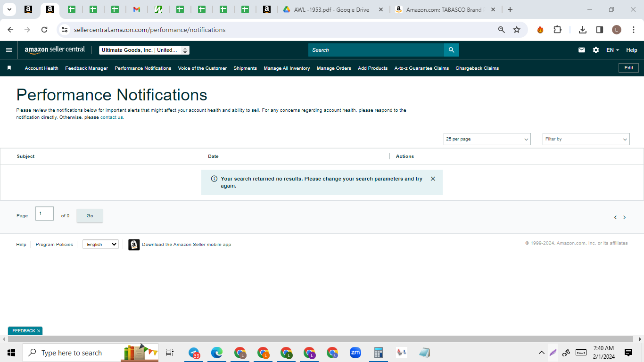Open the Ultimate Goods, Inc. account switcher
The width and height of the screenshot is (644, 362).
click(144, 50)
